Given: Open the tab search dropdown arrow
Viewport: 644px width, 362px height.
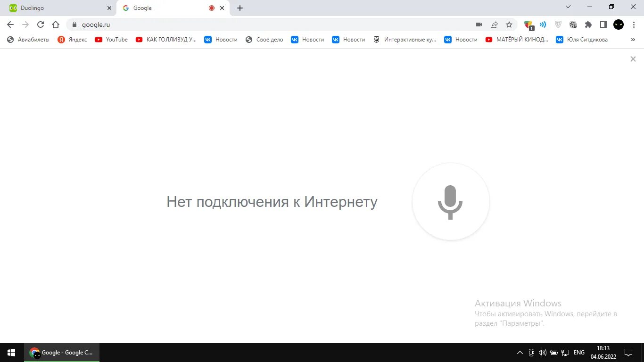Looking at the screenshot, I should (x=568, y=7).
